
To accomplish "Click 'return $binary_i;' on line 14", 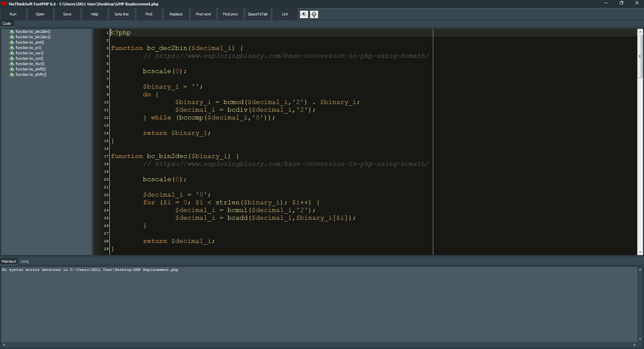I will [x=177, y=133].
